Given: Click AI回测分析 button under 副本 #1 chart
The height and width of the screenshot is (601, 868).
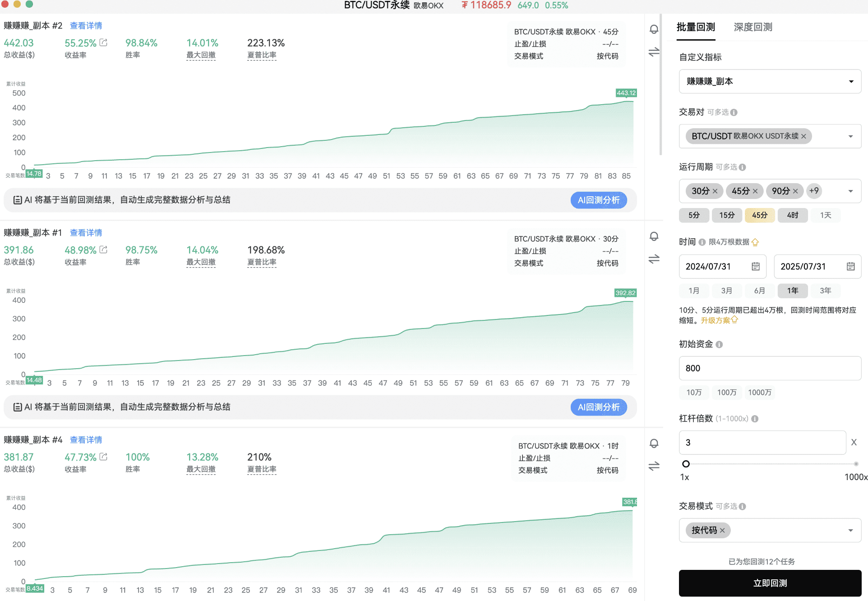Looking at the screenshot, I should (599, 407).
